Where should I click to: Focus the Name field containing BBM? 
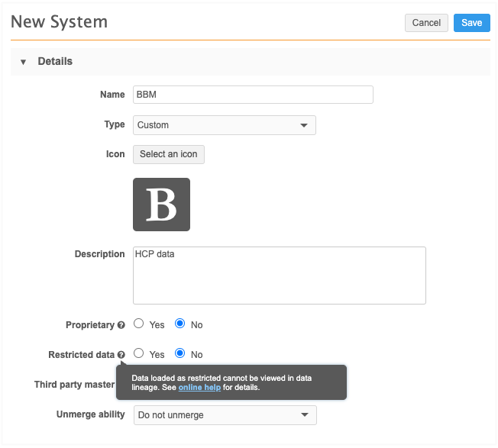253,95
